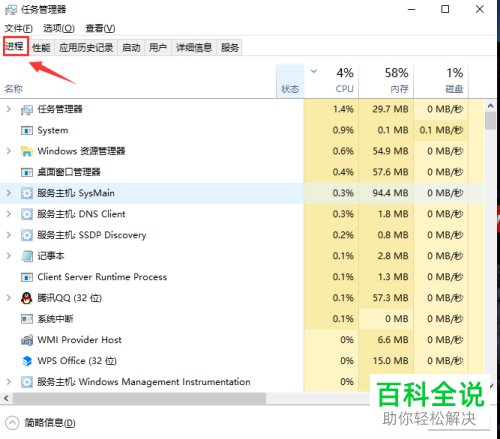
Task: Click the 简略信息(D) link
Action: point(50,423)
